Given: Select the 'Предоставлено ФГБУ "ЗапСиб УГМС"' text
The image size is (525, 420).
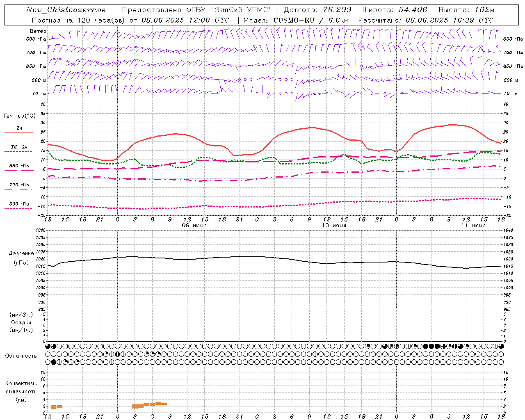Looking at the screenshot, I should [197, 10].
